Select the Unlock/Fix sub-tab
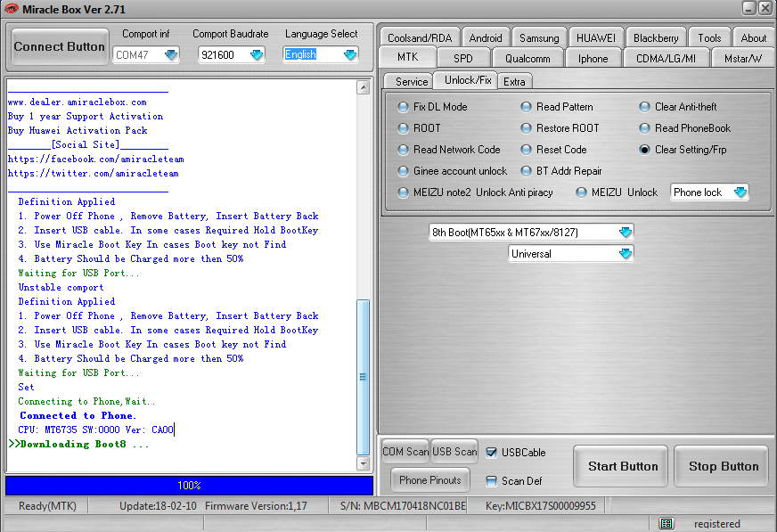Screen dimensions: 777x532 (468, 80)
